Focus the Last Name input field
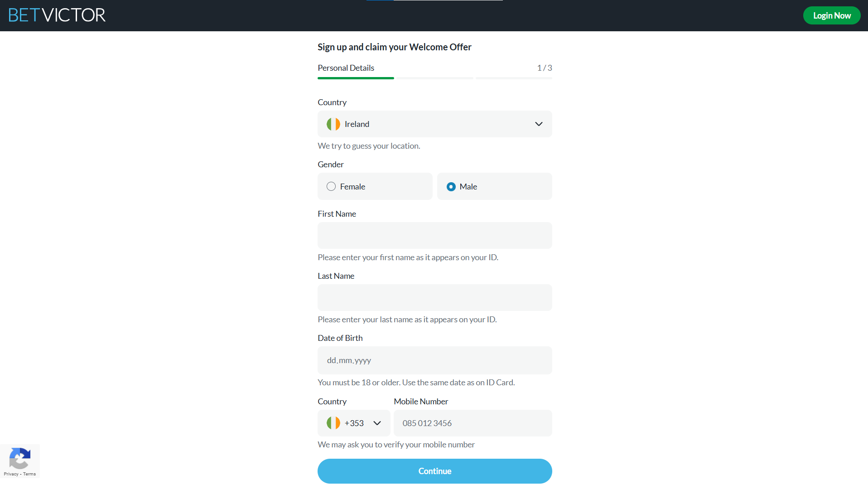This screenshot has height=485, width=868. [x=435, y=297]
